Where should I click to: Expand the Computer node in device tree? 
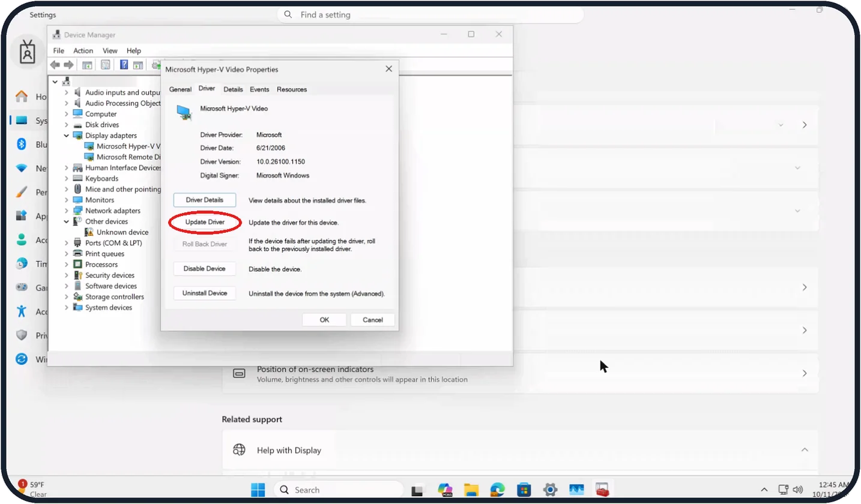67,114
